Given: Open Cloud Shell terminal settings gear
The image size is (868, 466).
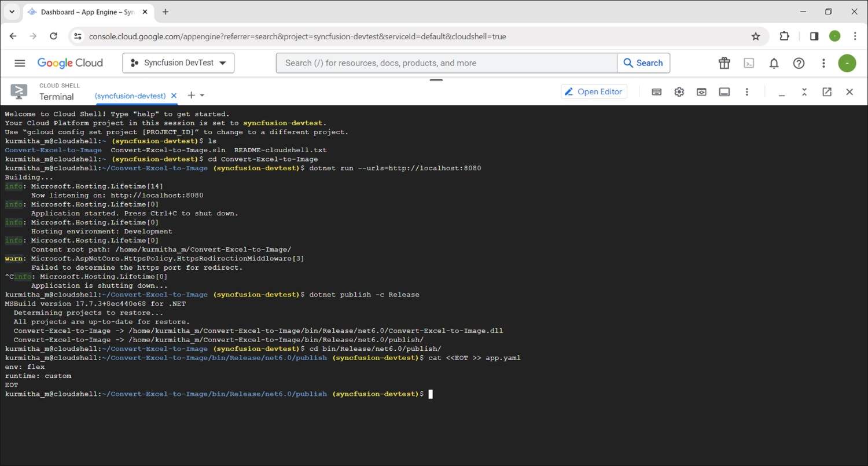Looking at the screenshot, I should 679,91.
